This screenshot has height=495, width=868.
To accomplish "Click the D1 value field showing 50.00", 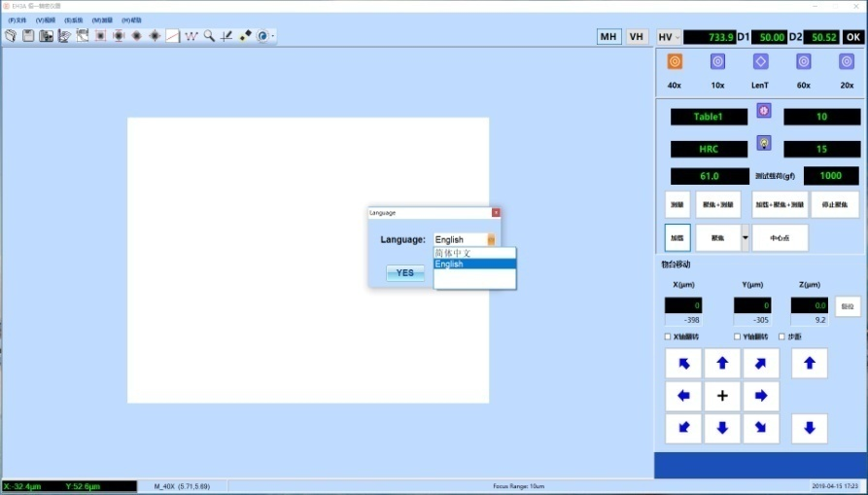I will [x=769, y=37].
